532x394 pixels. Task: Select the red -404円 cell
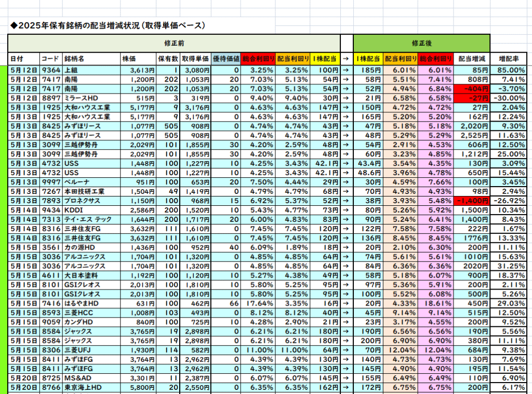click(x=472, y=89)
